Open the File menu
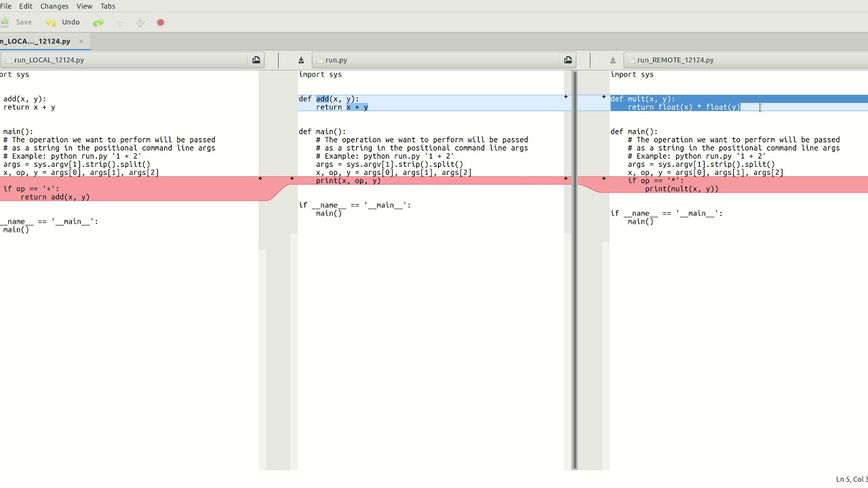This screenshot has width=868, height=488. (5, 6)
